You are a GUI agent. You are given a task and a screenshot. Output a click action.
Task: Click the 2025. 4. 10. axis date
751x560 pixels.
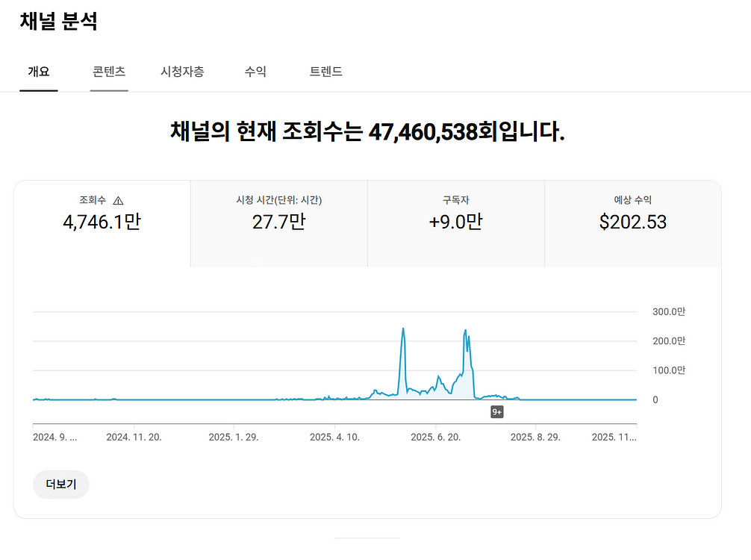(334, 437)
